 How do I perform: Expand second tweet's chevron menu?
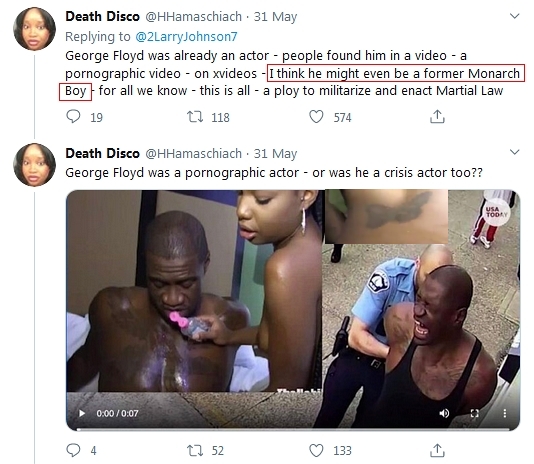point(514,152)
